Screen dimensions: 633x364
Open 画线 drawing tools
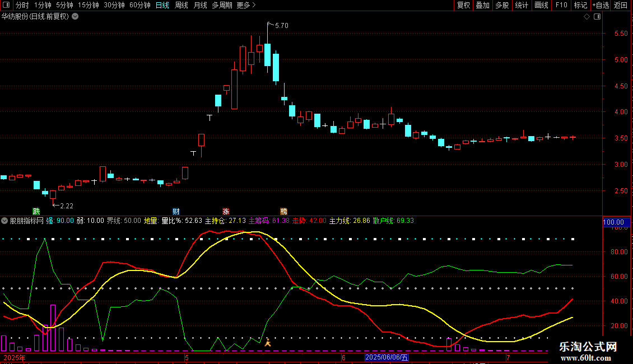541,5
